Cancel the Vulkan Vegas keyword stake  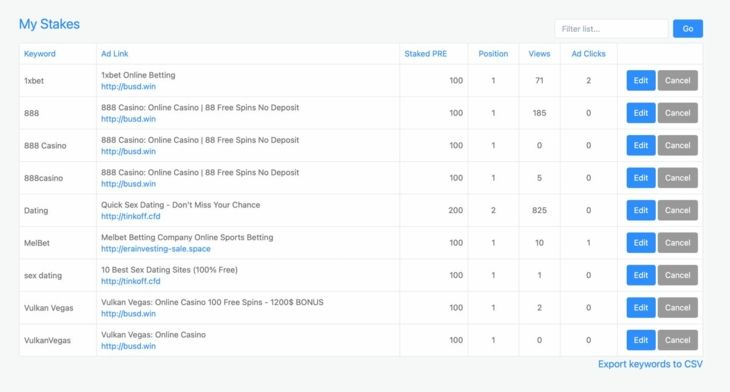pos(677,308)
